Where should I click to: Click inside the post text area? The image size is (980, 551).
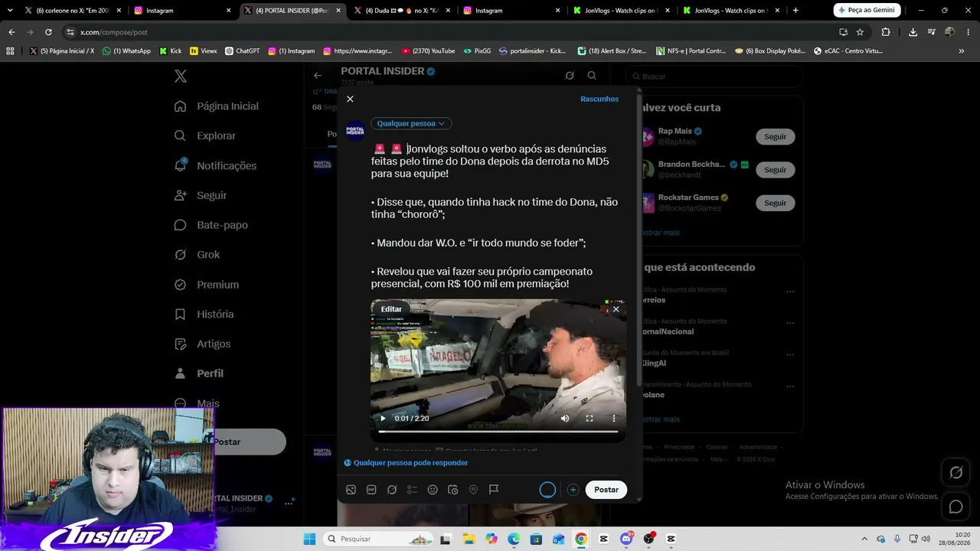point(496,216)
